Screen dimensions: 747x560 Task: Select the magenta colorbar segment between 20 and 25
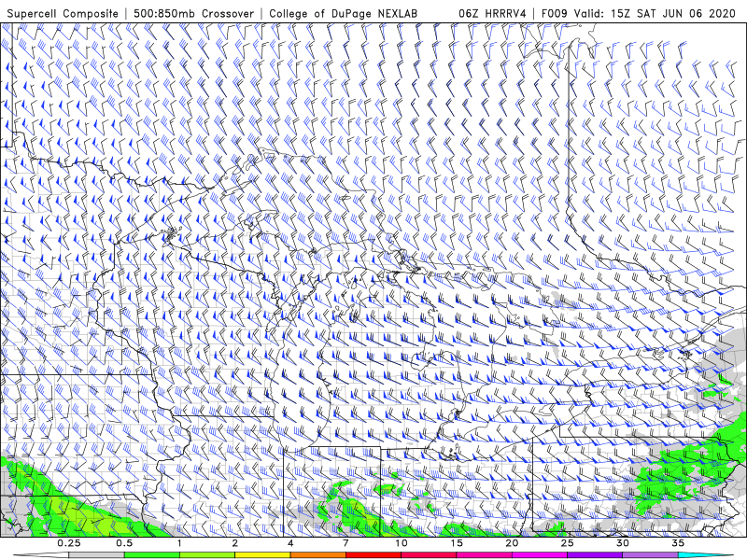[540, 555]
